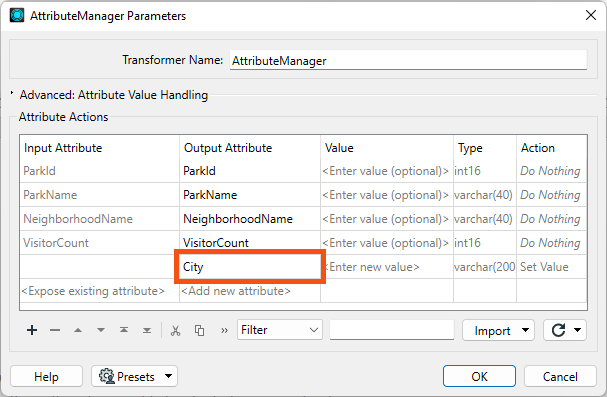This screenshot has height=397, width=607.
Task: Click the Input Attribute column header
Action: pyautogui.click(x=99, y=147)
